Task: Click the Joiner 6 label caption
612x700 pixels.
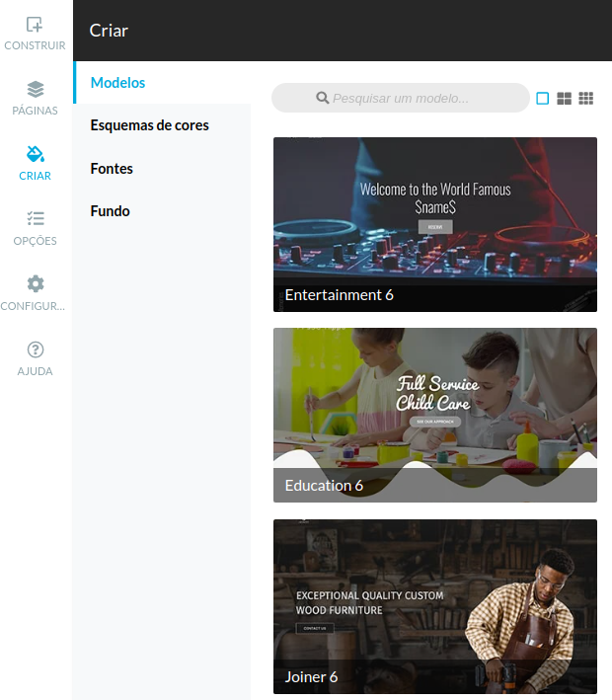Action: (311, 677)
